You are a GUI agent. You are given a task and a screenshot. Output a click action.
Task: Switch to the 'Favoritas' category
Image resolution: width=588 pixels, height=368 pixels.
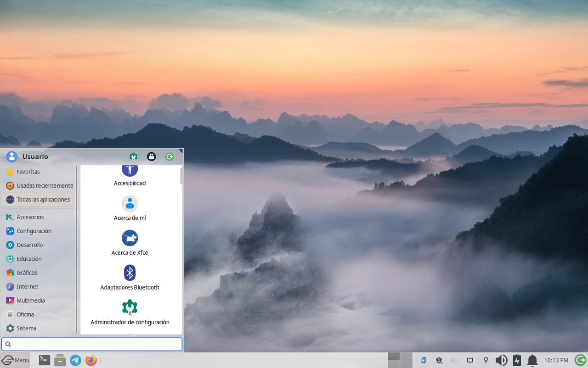point(28,172)
